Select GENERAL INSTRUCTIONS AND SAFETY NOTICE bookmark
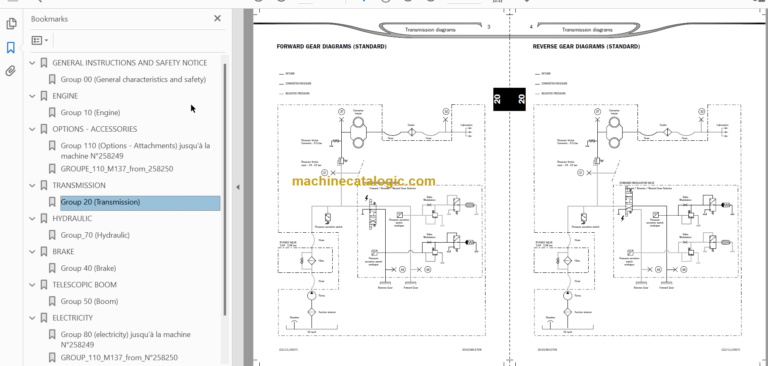This screenshot has width=768, height=366. (x=129, y=63)
